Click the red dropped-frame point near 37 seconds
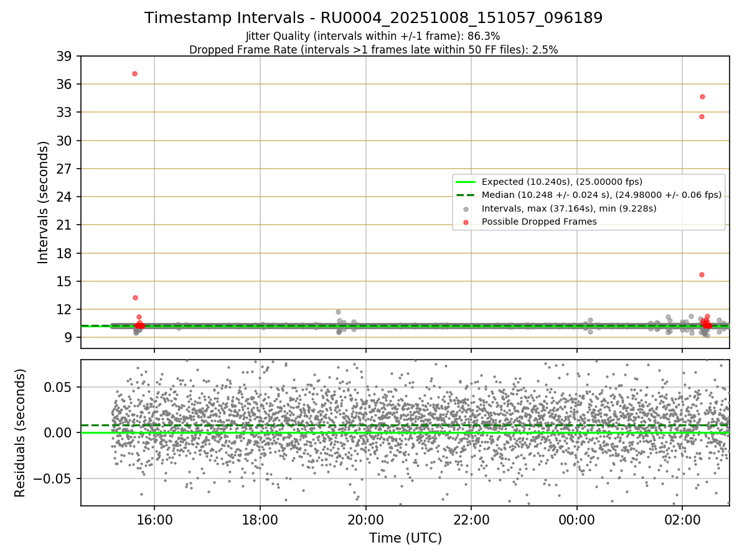This screenshot has height=560, width=747. pos(134,73)
